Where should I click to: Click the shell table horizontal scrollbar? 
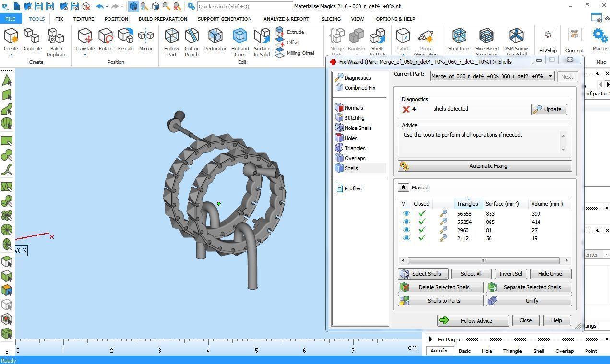pyautogui.click(x=485, y=260)
